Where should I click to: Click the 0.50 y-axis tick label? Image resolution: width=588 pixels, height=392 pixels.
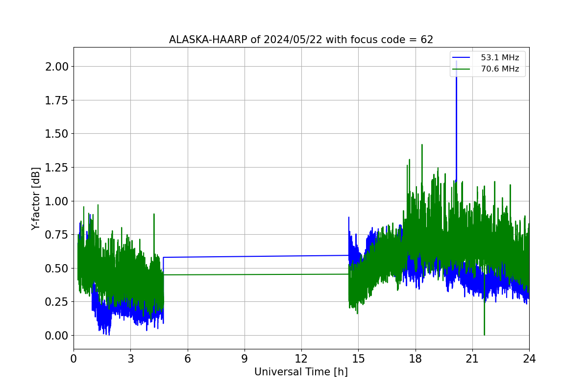56,268
